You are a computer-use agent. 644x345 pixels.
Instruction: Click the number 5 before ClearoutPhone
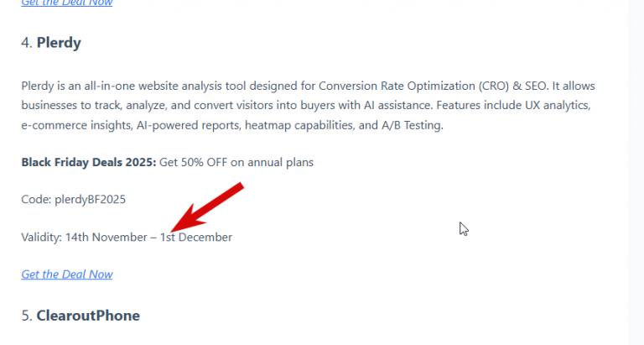tap(25, 316)
